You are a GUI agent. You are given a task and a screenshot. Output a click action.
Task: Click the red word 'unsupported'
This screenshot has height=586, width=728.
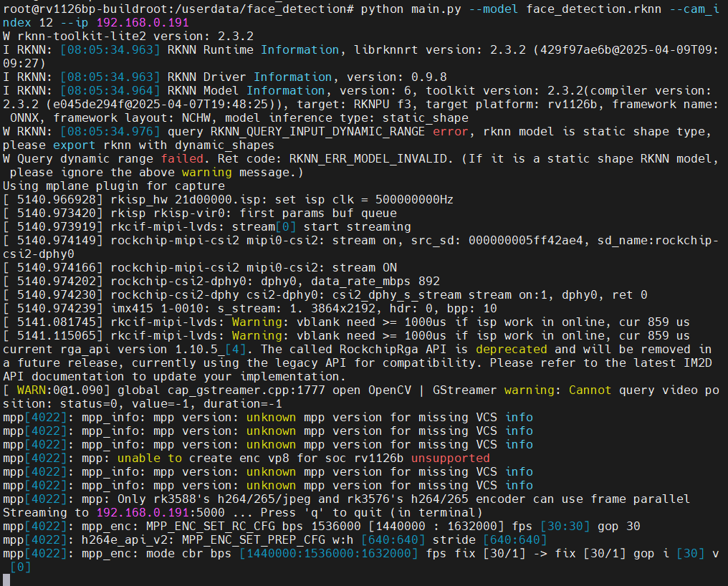pos(451,458)
